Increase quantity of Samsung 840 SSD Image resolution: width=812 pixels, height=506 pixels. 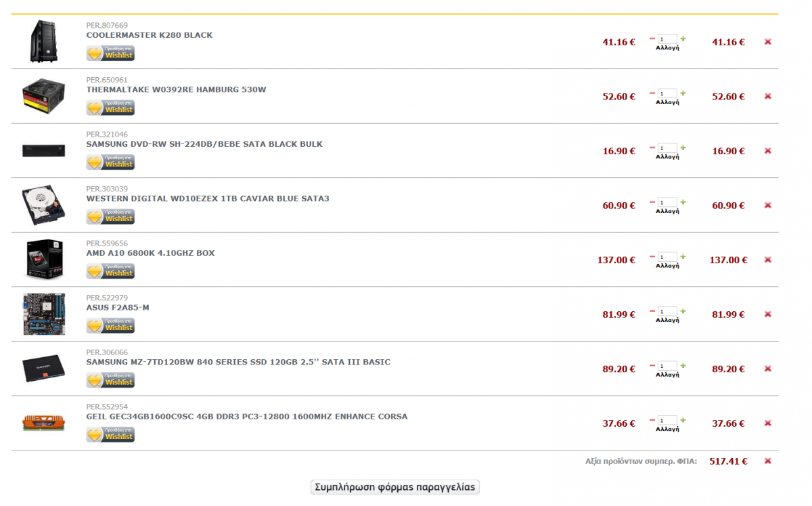pos(683,365)
